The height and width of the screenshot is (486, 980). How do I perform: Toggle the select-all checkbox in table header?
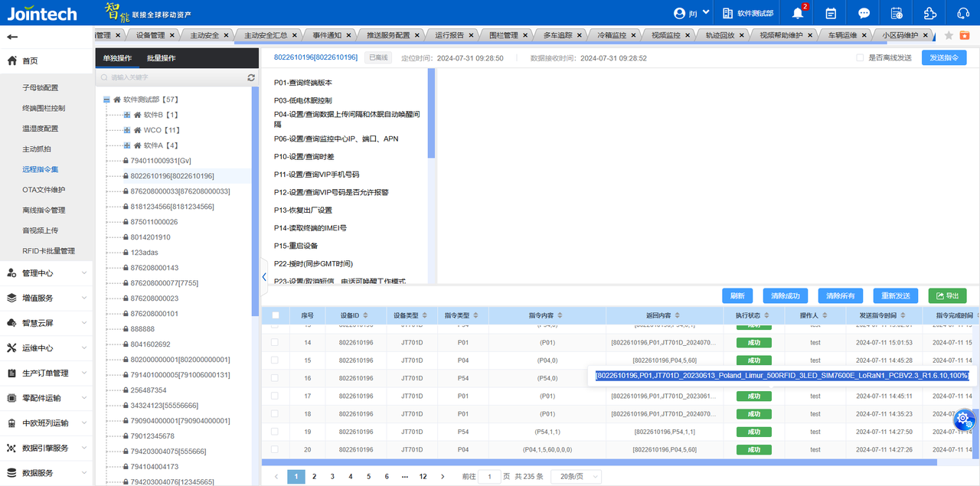click(275, 315)
